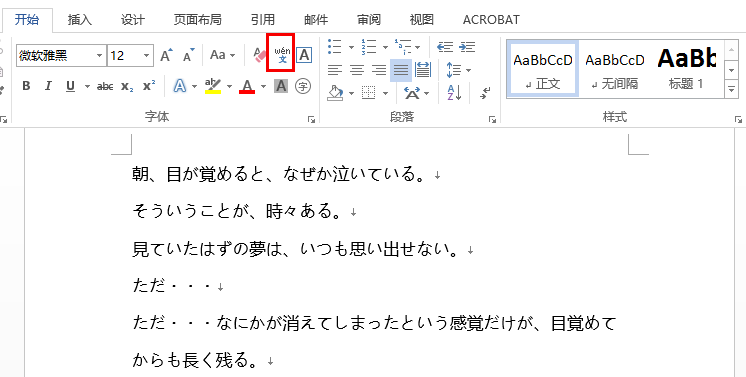Viewport: 746px width, 377px height.
Task: Expand numbering library dropdown arrow
Action: click(x=385, y=47)
